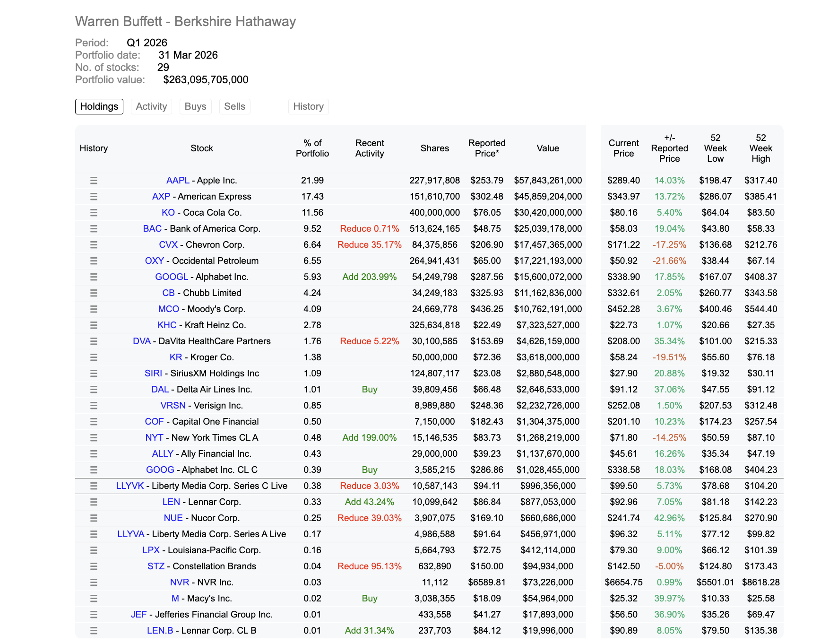This screenshot has height=644, width=829.
Task: Open history icon for Jefferies Financial row
Action: tap(94, 614)
